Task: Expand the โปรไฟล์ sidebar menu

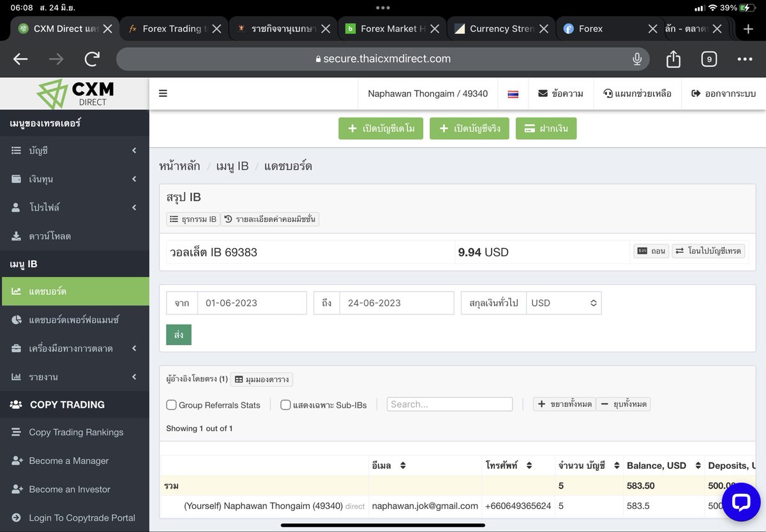Action: pyautogui.click(x=75, y=207)
